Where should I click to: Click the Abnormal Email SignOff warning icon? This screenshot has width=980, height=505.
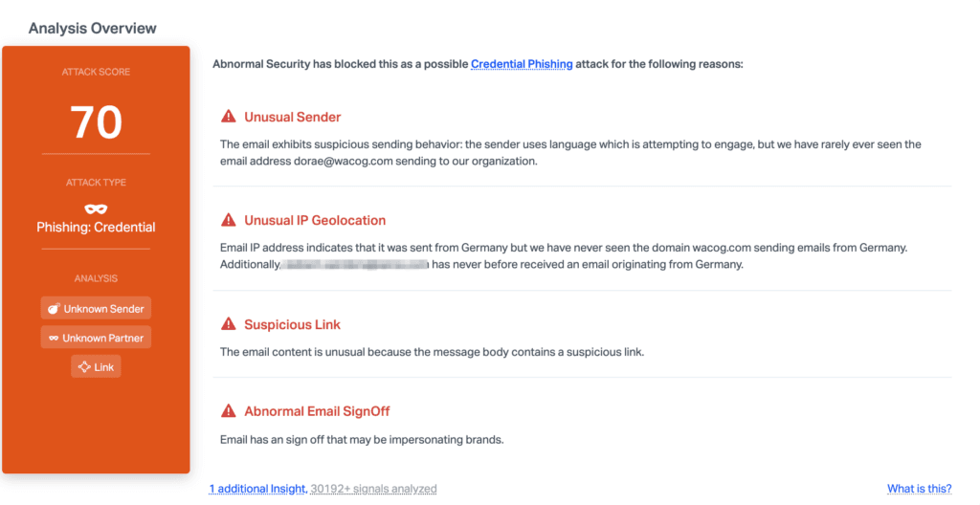coord(229,410)
